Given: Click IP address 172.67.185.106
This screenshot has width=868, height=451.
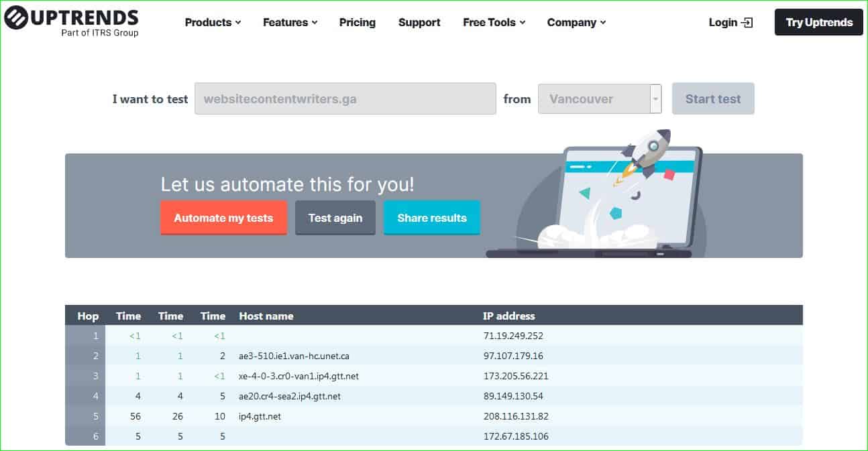Looking at the screenshot, I should click(x=516, y=436).
